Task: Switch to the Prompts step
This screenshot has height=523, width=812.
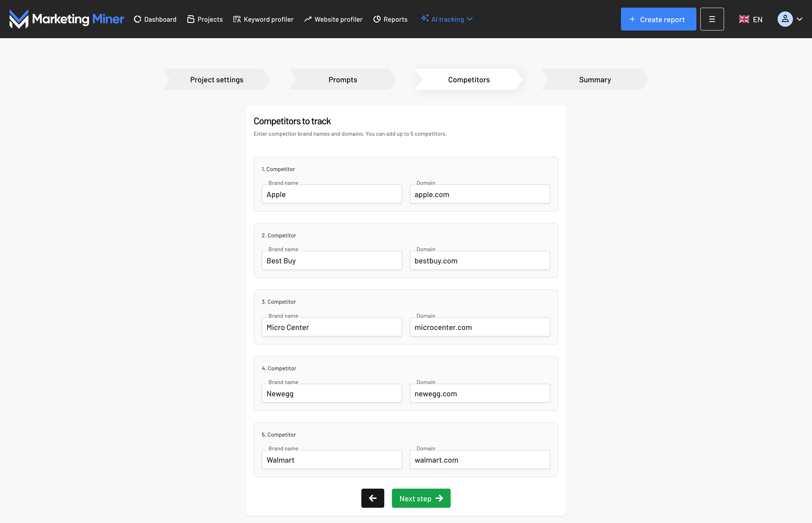Action: coord(343,80)
